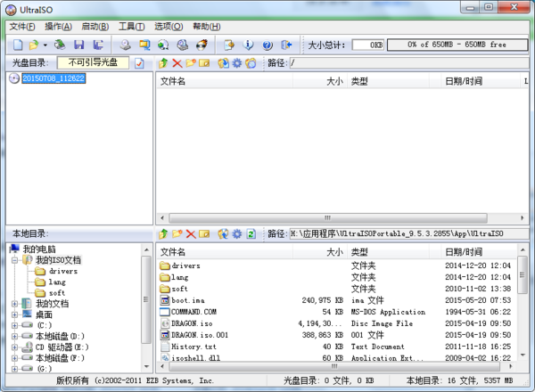Screen dimensions: 535x392
Task: Click the Properties info icon
Action: click(x=248, y=45)
